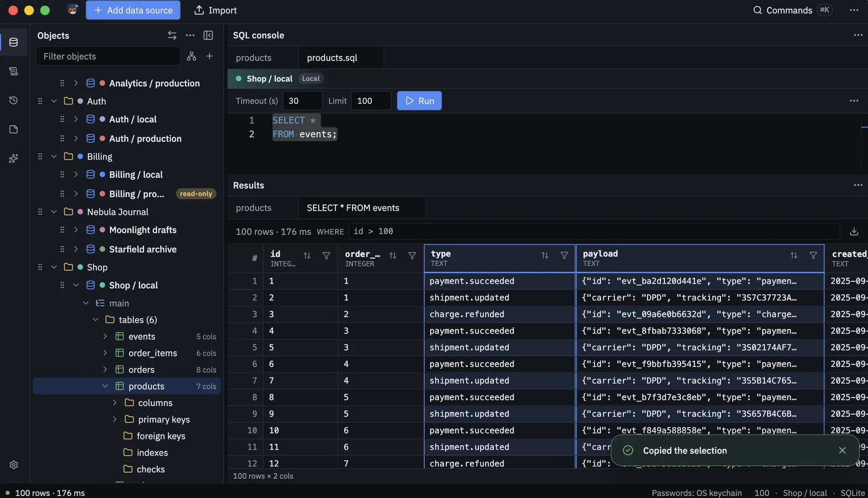The height and width of the screenshot is (498, 868).
Task: Select products tab in Results panel
Action: [263, 208]
